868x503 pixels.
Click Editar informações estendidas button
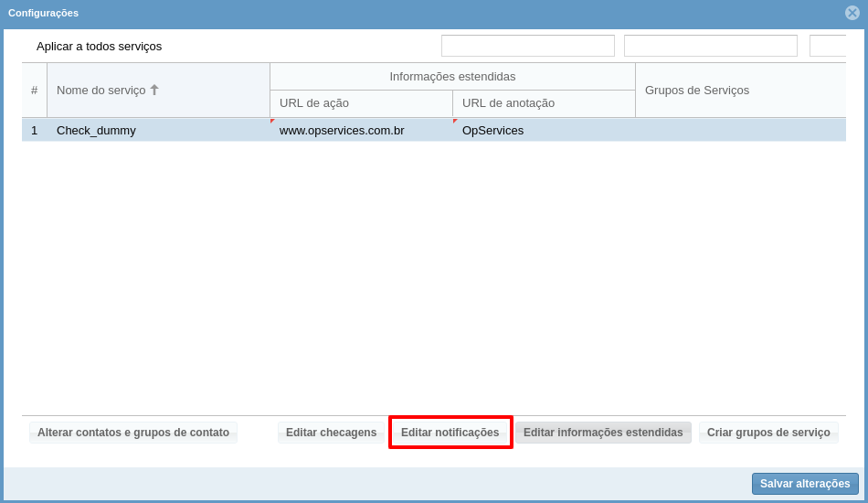tap(603, 433)
